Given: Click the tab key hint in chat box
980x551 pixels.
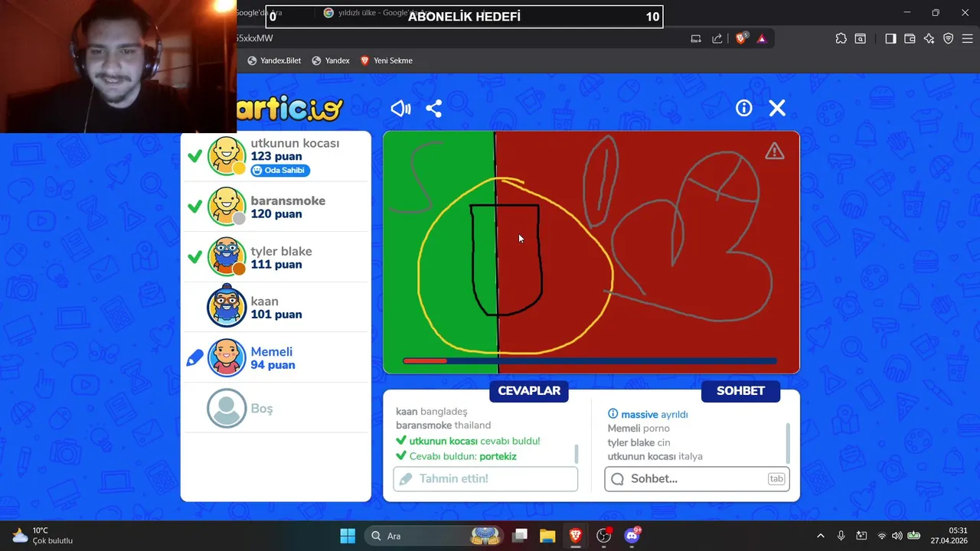Looking at the screenshot, I should (x=776, y=479).
